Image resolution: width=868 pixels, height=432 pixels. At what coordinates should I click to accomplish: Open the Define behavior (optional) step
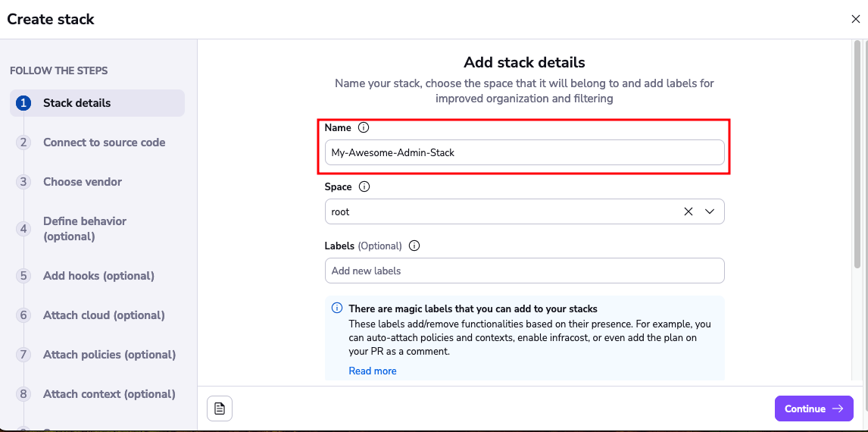coord(85,229)
